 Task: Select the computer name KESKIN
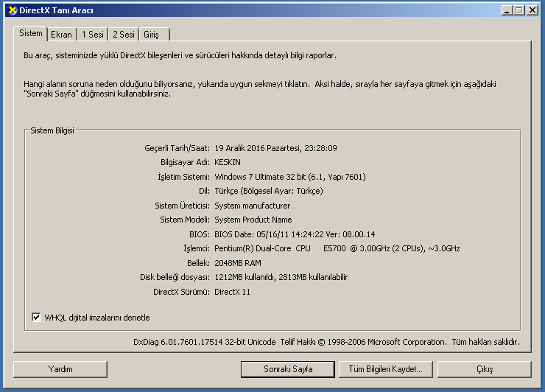(x=228, y=162)
